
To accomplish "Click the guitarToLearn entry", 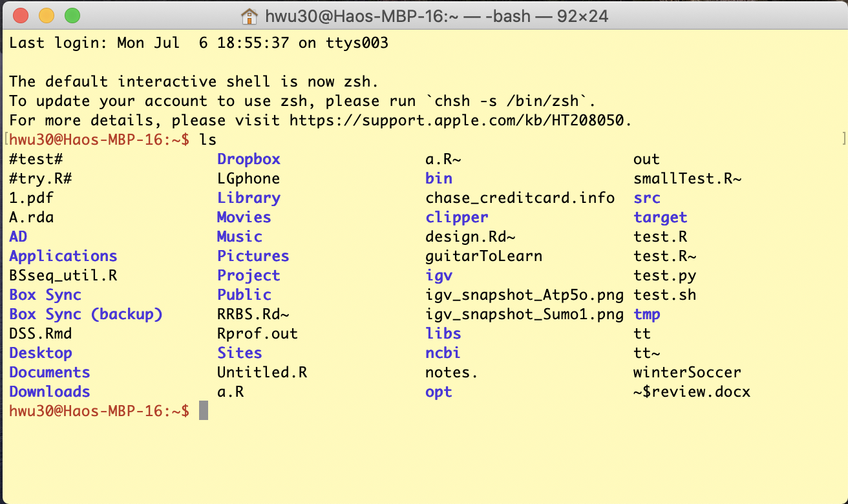I will click(x=484, y=256).
